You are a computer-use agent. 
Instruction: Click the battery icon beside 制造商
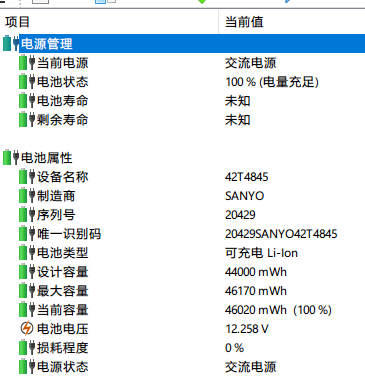(x=27, y=196)
